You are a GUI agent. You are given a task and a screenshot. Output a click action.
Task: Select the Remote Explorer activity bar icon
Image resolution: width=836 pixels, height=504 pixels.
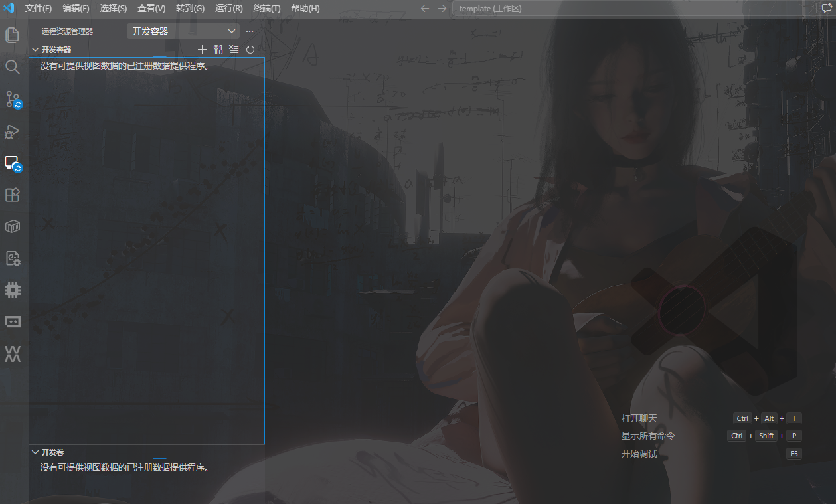[x=13, y=163]
